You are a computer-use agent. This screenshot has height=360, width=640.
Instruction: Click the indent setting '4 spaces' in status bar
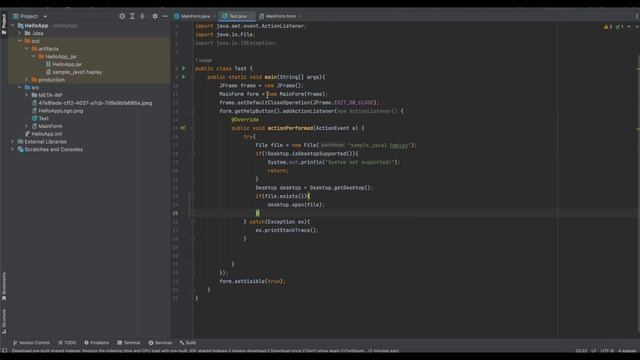tap(627, 351)
